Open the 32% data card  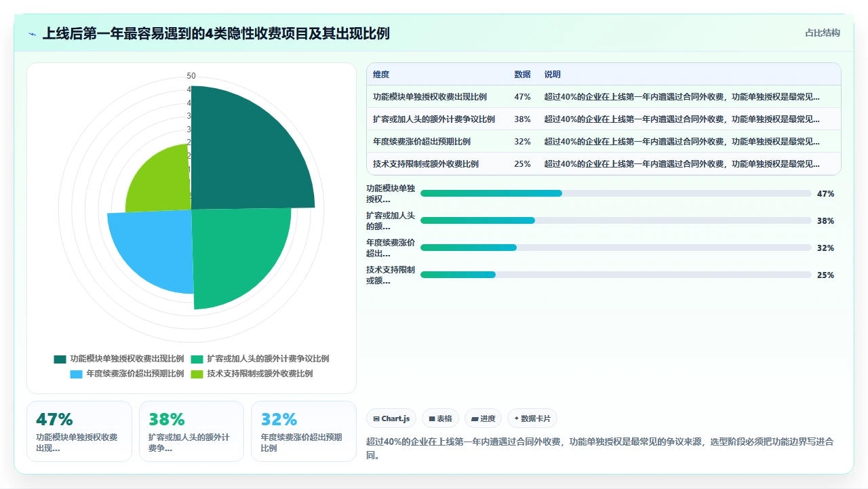[304, 431]
